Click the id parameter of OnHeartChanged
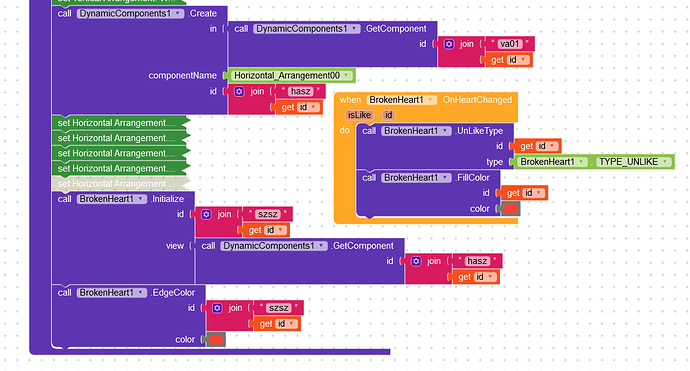690x371 pixels. [389, 115]
